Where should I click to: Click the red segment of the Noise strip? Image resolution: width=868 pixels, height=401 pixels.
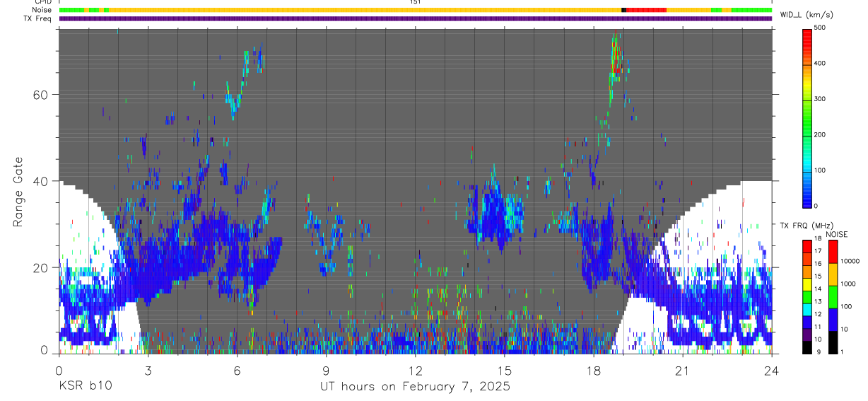(646, 10)
